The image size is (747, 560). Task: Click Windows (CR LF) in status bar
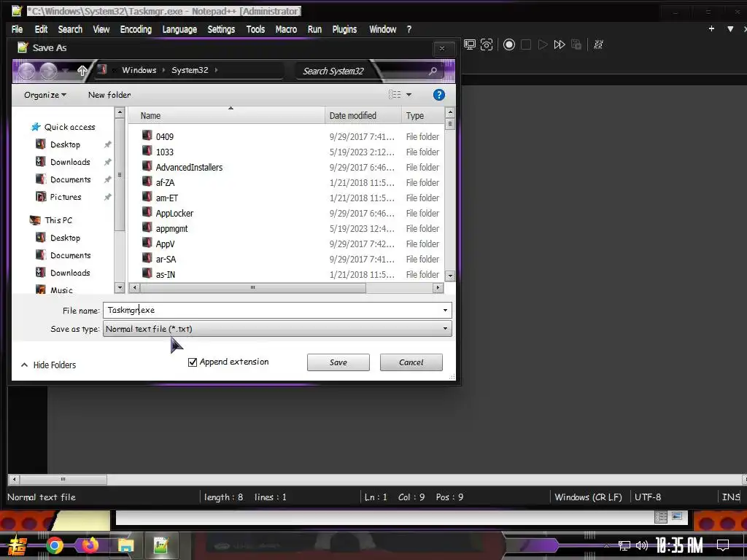[588, 497]
